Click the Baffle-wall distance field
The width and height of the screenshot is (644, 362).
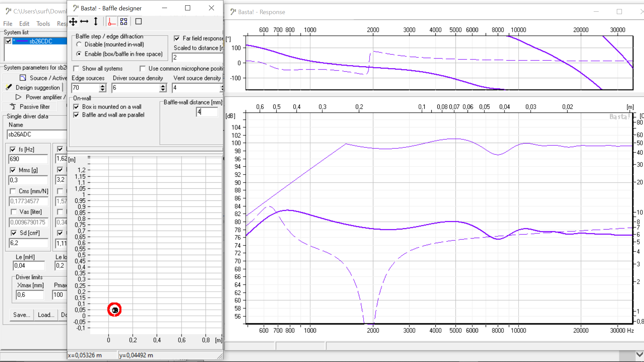click(x=207, y=112)
